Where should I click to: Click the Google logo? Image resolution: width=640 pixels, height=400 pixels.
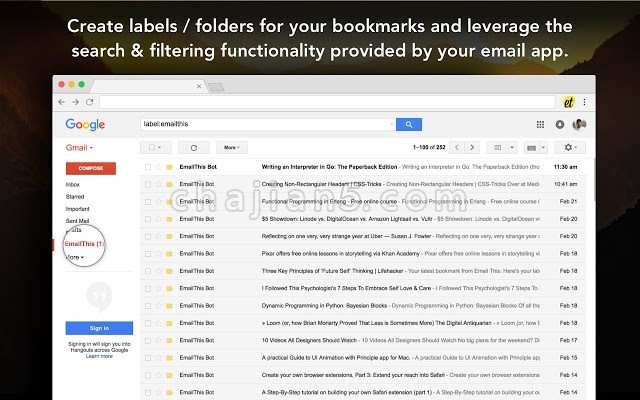tap(85, 125)
